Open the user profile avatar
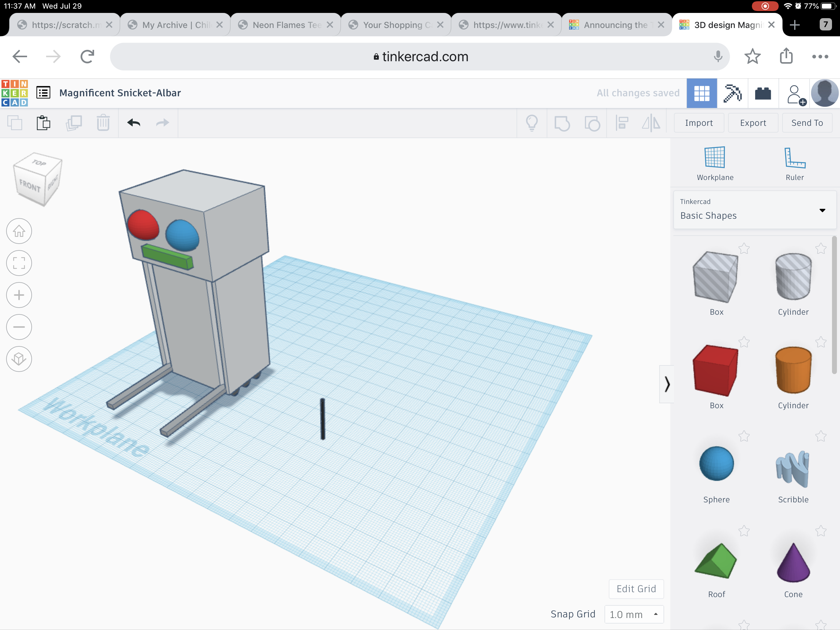The image size is (840, 630). [x=824, y=93]
